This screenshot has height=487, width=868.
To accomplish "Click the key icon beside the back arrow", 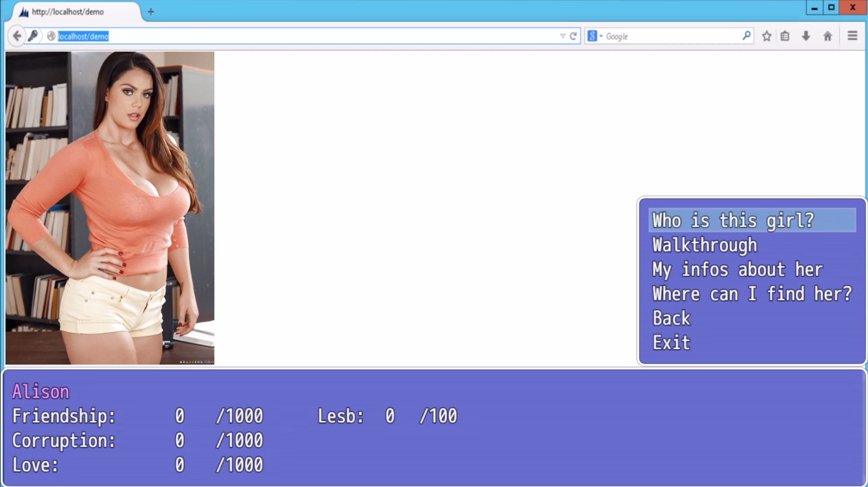I will tap(33, 36).
